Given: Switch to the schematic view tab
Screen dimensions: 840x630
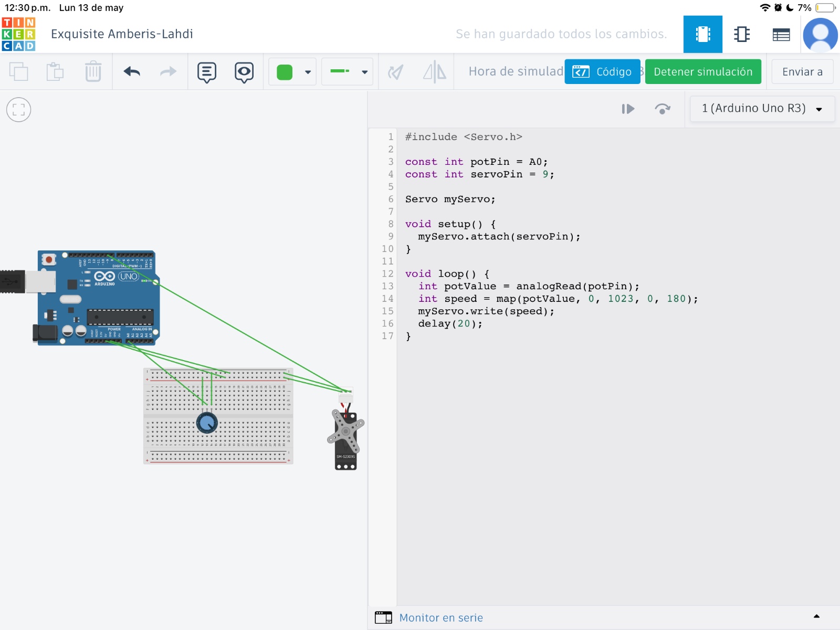Looking at the screenshot, I should coord(741,35).
